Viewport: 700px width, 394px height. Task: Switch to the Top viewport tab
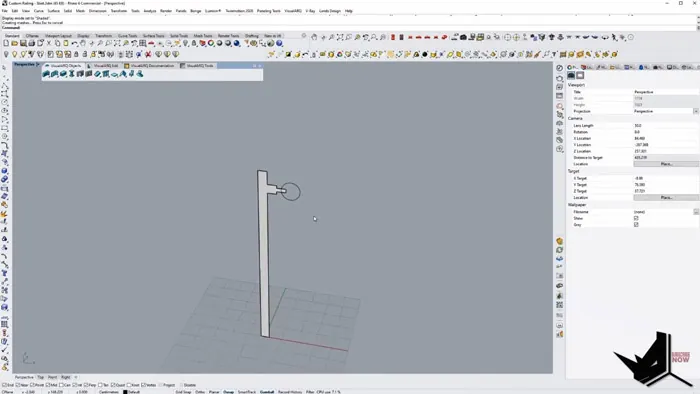tap(41, 377)
